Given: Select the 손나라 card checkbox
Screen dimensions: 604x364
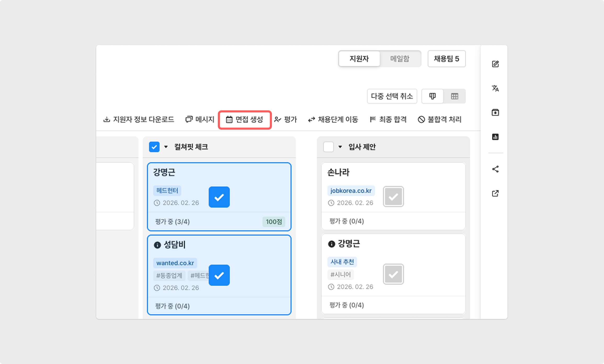Looking at the screenshot, I should pos(393,197).
